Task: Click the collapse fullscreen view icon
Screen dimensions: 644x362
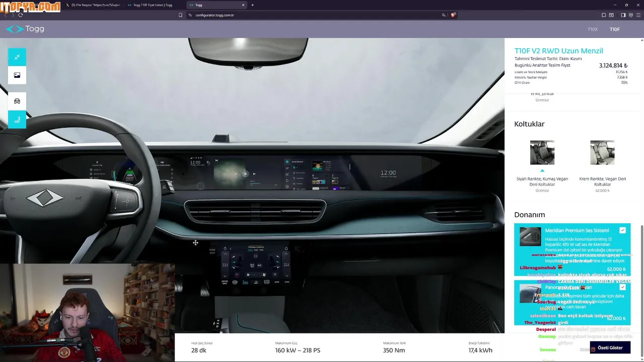Action: pos(17,57)
